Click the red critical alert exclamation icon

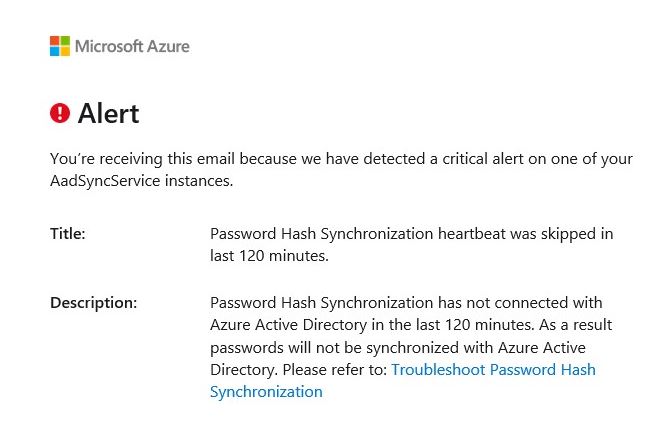(60, 113)
